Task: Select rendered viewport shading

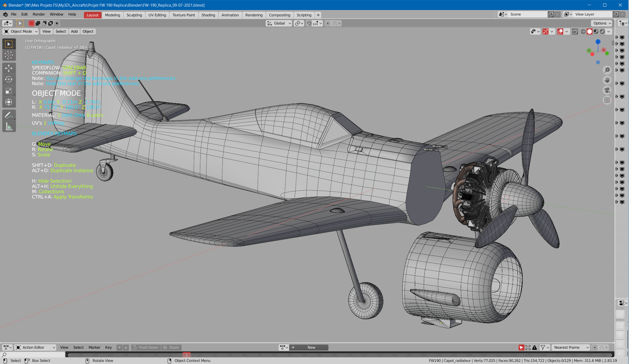Action: [x=602, y=32]
